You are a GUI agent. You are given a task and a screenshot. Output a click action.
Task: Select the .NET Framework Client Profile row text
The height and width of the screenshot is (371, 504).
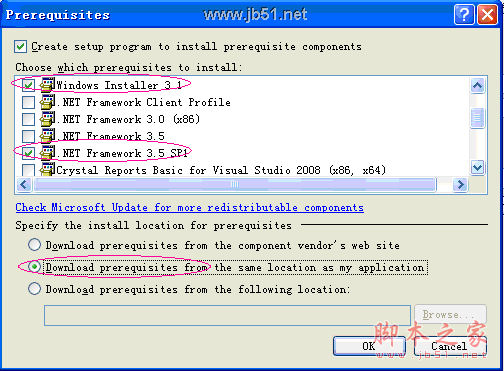point(144,102)
